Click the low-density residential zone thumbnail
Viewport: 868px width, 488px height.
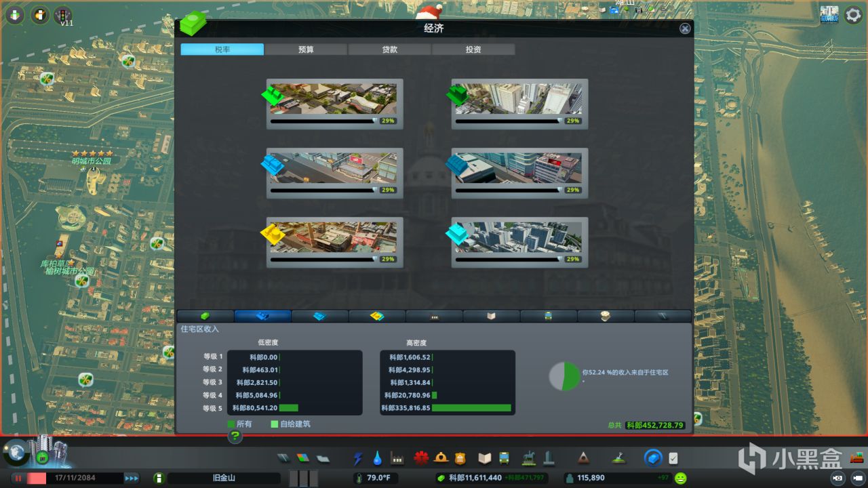tap(334, 99)
